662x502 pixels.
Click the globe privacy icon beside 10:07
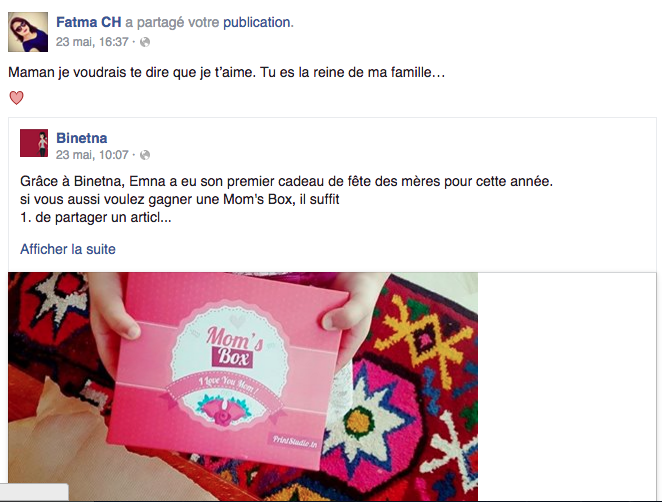click(145, 155)
